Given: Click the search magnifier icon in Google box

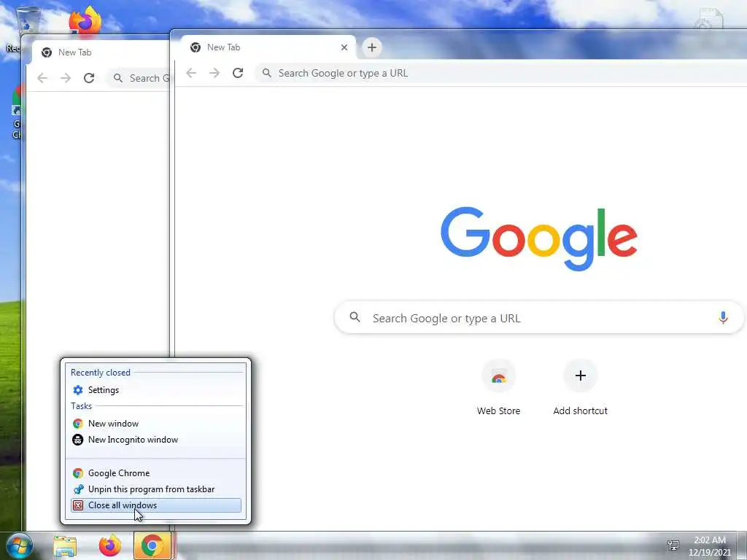Looking at the screenshot, I should (x=355, y=317).
